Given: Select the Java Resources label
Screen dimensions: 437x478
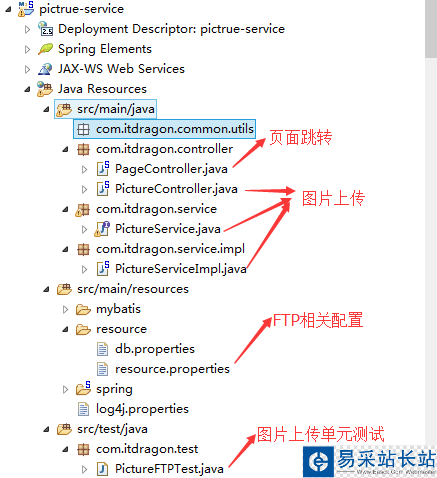Looking at the screenshot, I should pyautogui.click(x=102, y=89).
